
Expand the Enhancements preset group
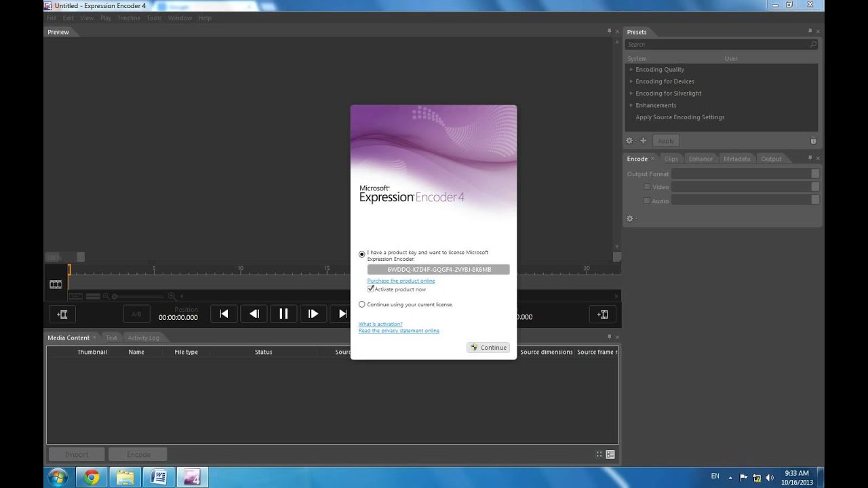coord(631,105)
